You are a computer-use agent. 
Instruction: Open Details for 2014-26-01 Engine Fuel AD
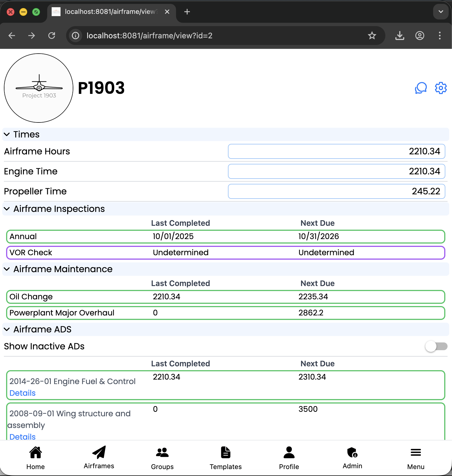point(22,393)
